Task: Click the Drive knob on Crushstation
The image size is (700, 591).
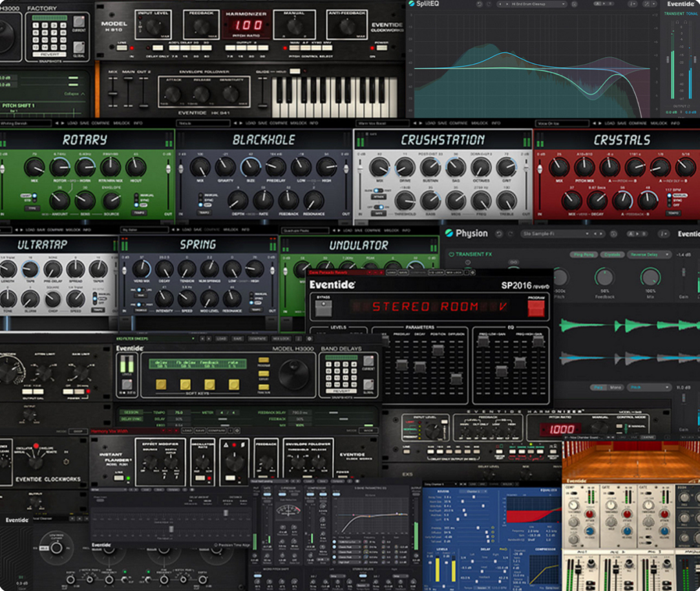Action: (405, 167)
